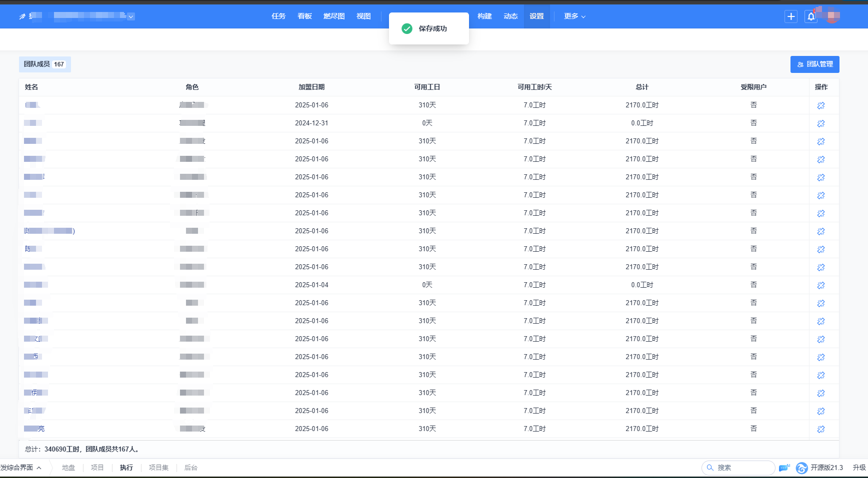Open the 燃尽图 tab
868x478 pixels.
334,16
